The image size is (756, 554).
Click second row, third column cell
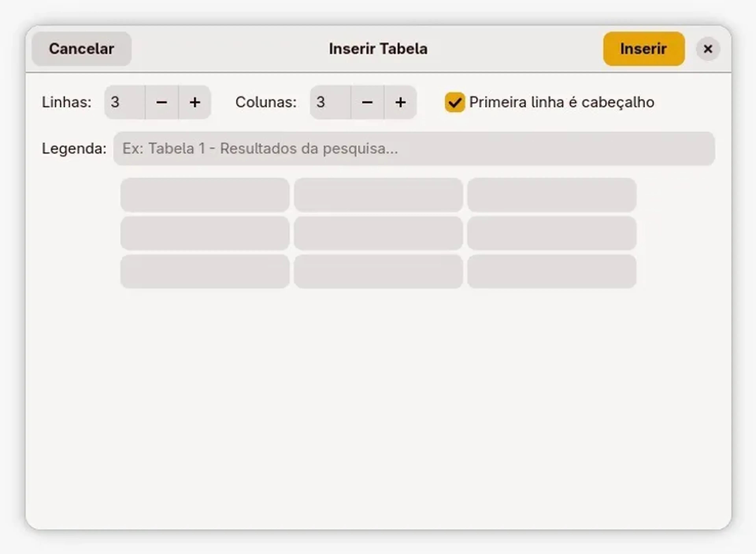click(x=552, y=233)
